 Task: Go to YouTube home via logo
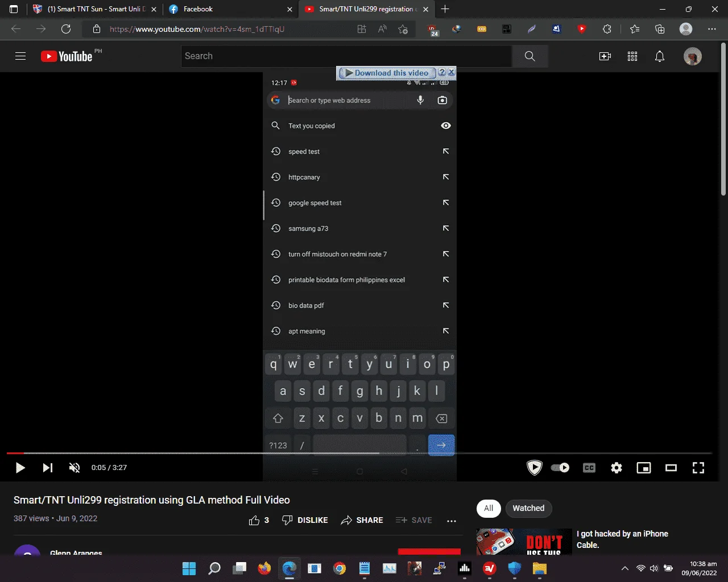(x=67, y=56)
